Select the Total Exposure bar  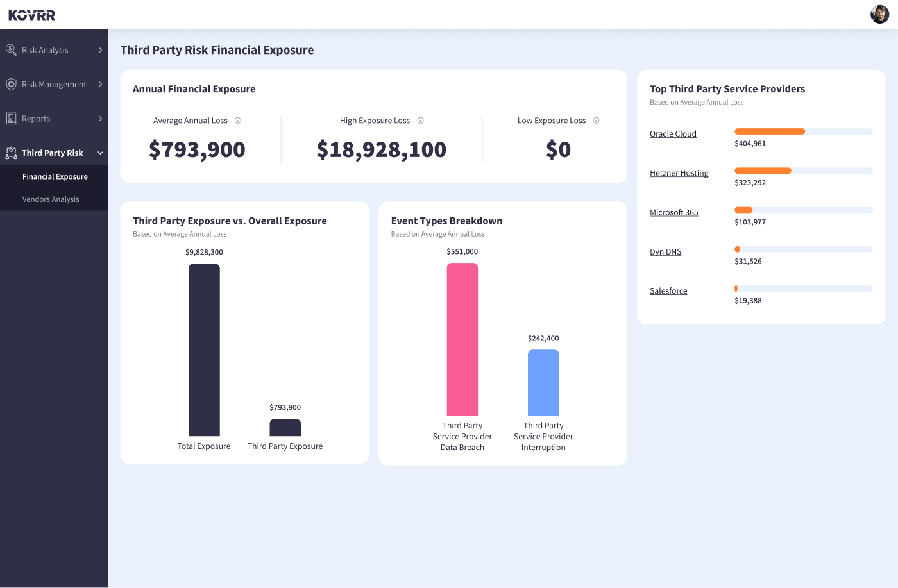[x=204, y=349]
